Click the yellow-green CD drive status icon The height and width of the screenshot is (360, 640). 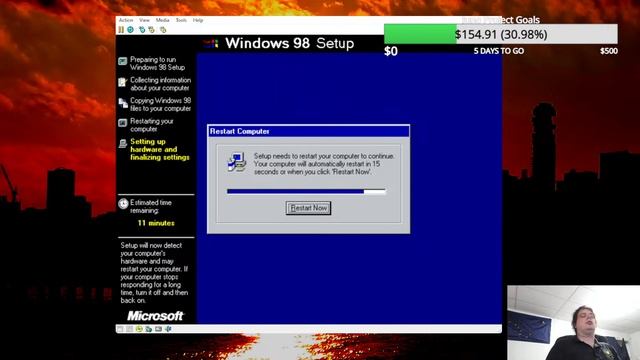point(139,329)
